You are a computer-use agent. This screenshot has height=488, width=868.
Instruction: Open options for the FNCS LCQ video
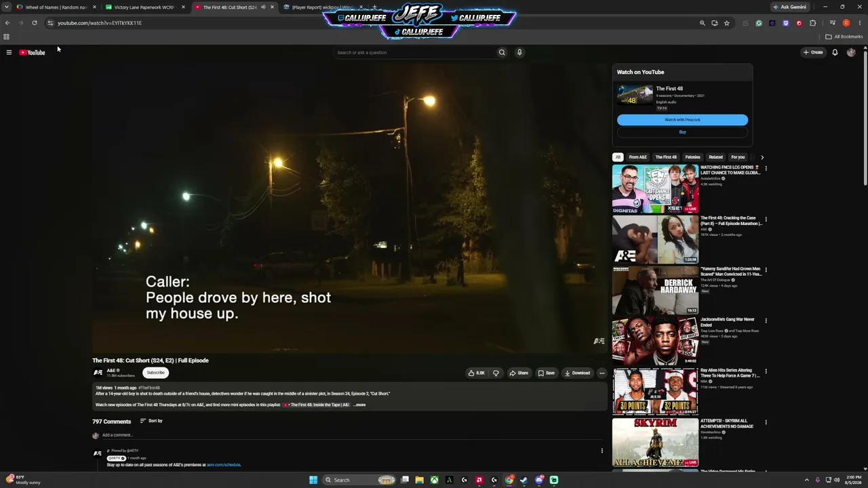pos(766,168)
